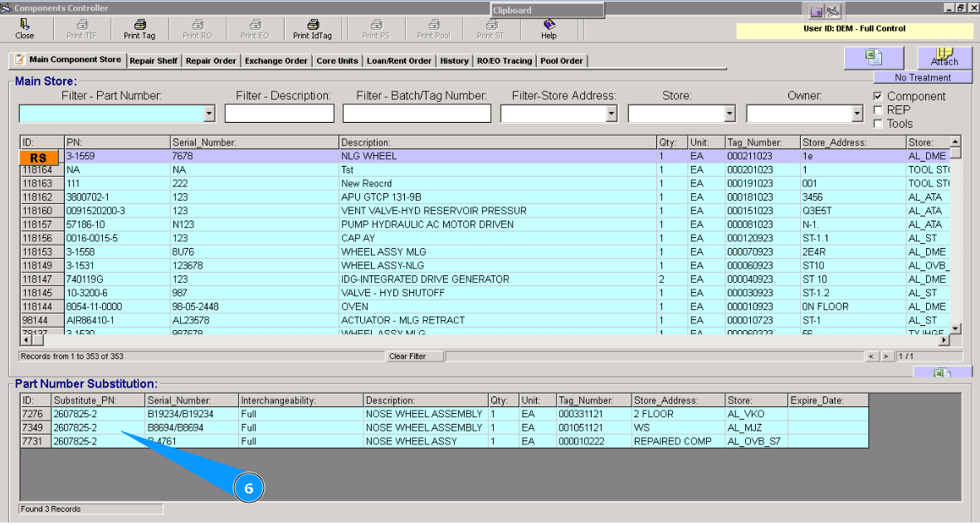The image size is (980, 525).
Task: Open the RO/EO Tracing tab
Action: [505, 61]
